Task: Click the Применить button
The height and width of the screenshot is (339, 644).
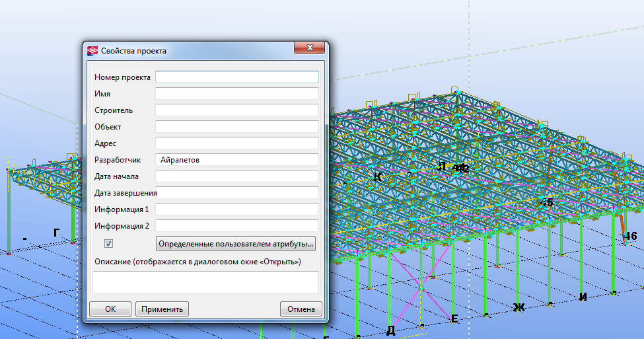Action: 162,309
